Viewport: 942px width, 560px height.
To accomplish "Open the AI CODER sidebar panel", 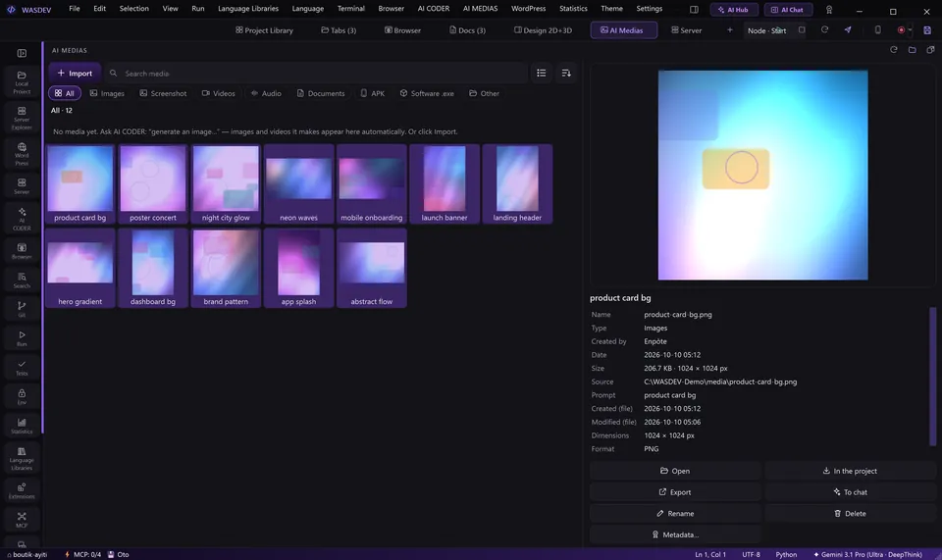I will [x=22, y=219].
